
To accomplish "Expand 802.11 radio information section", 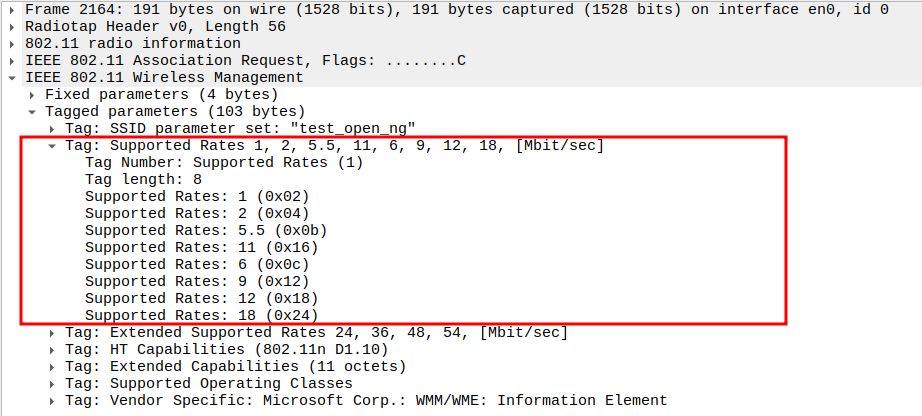I will pos(12,44).
